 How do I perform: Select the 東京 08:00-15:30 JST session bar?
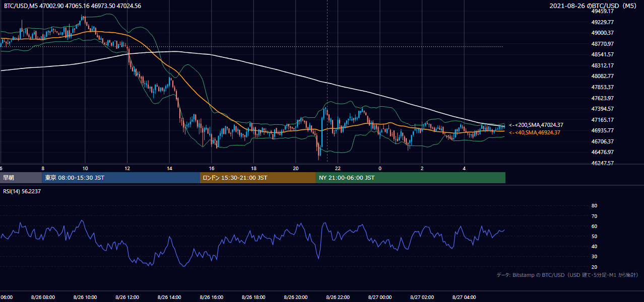tap(121, 178)
